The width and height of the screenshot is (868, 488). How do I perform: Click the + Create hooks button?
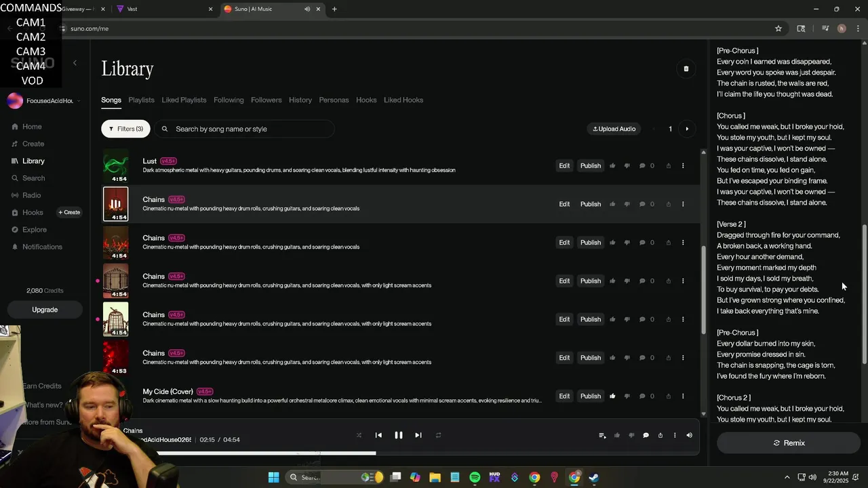tap(69, 212)
